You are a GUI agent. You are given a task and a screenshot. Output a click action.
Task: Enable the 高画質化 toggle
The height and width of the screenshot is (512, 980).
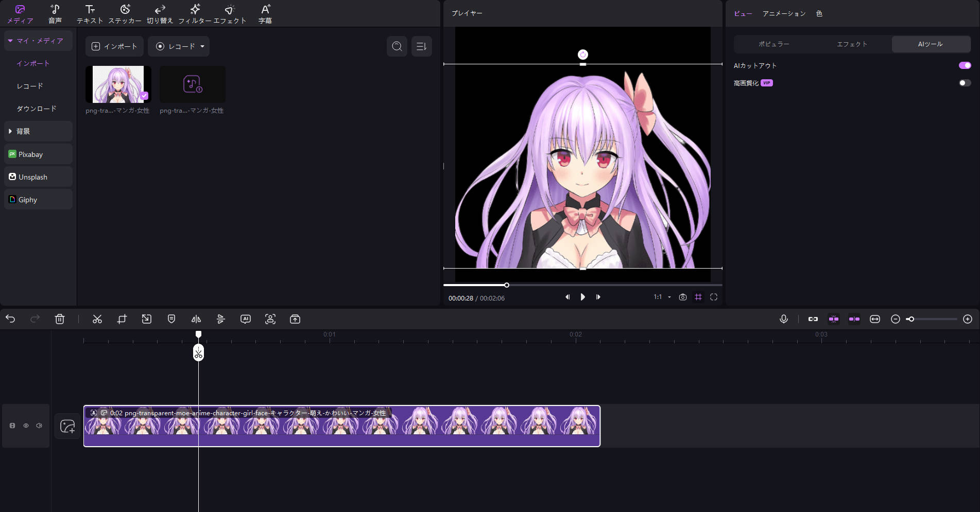(x=964, y=83)
